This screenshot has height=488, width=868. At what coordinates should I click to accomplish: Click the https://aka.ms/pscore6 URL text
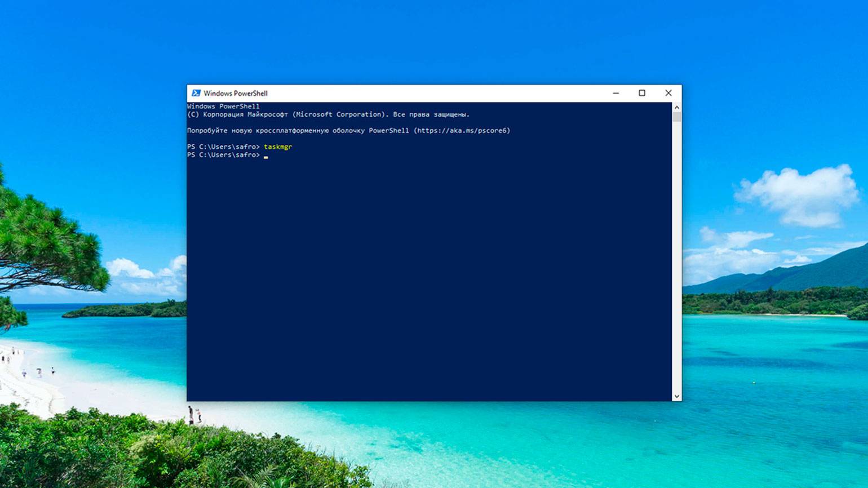click(462, 131)
